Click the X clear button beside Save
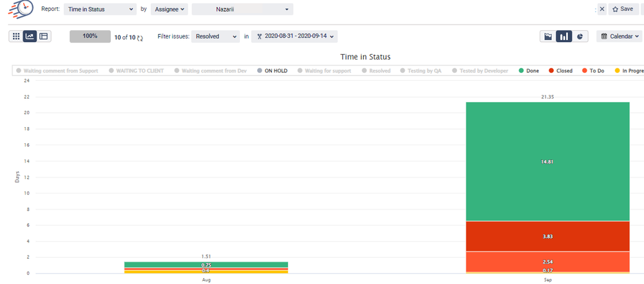The height and width of the screenshot is (284, 644). coord(601,9)
